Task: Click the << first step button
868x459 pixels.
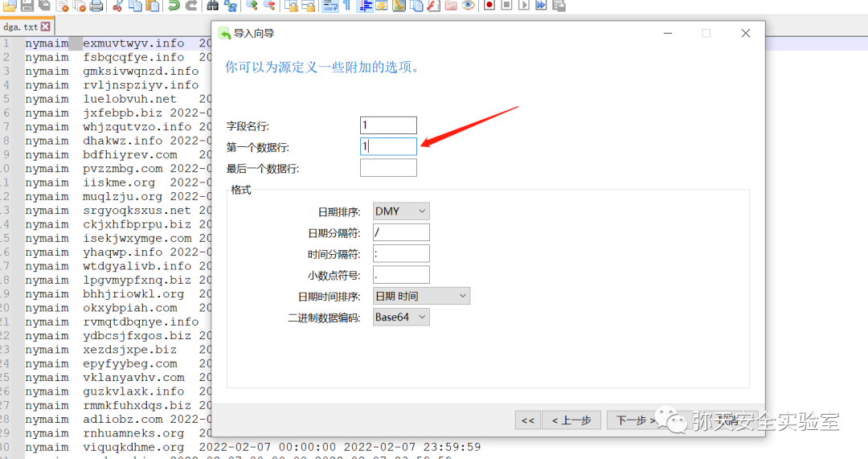Action: click(x=527, y=420)
